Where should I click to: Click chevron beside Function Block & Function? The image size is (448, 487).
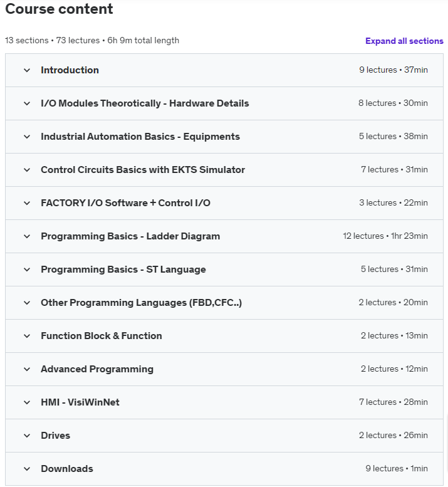tap(27, 336)
